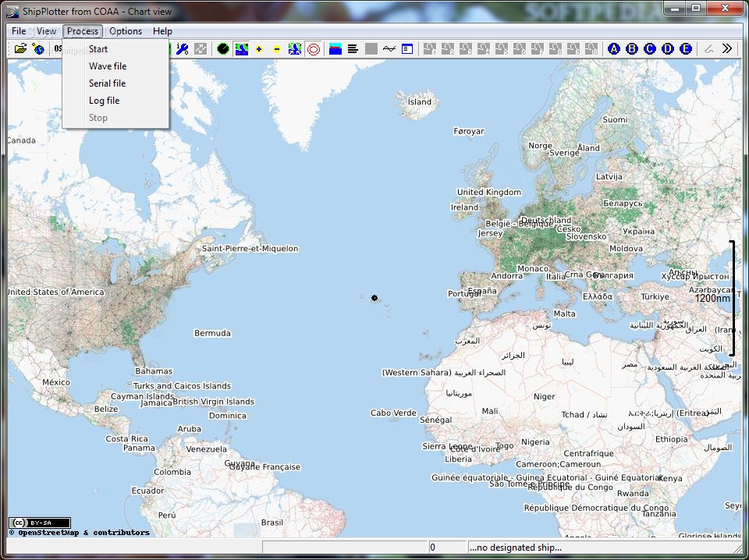Screen dimensions: 749x560
Task: Select chart preset 5 icon
Action: [x=502, y=48]
